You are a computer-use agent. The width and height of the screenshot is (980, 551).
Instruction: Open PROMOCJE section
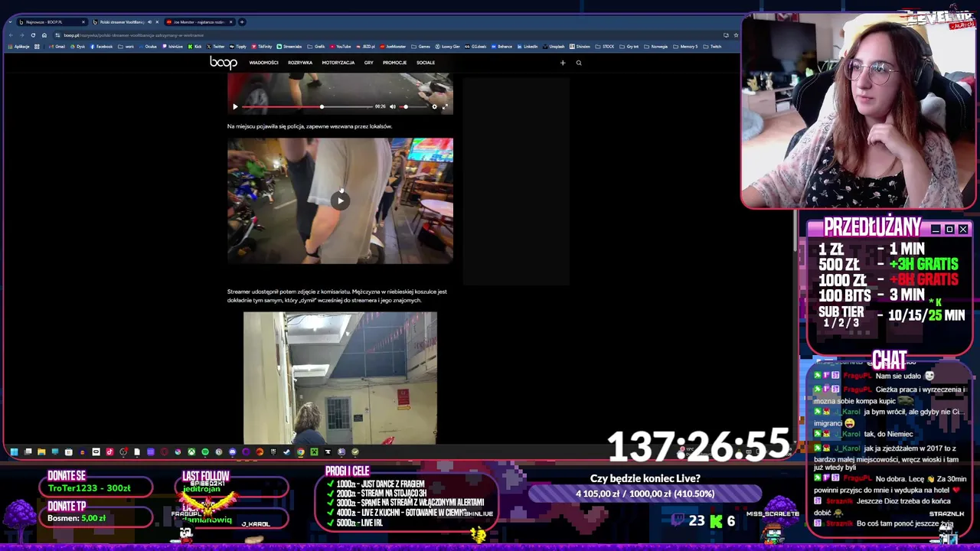[394, 63]
